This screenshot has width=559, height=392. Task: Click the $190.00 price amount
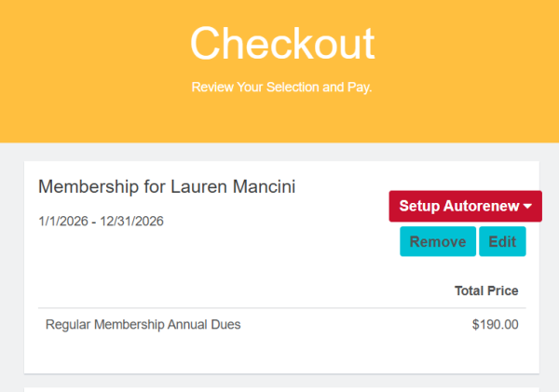(x=495, y=325)
